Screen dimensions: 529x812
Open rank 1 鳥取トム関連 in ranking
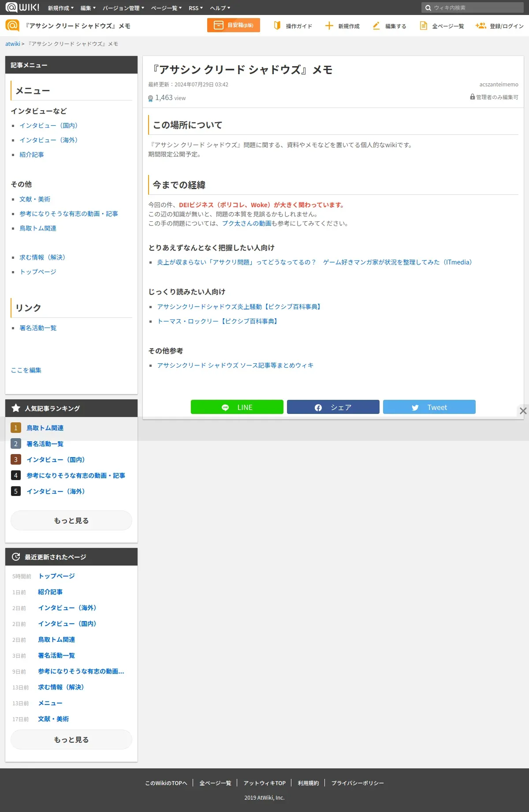pyautogui.click(x=45, y=428)
